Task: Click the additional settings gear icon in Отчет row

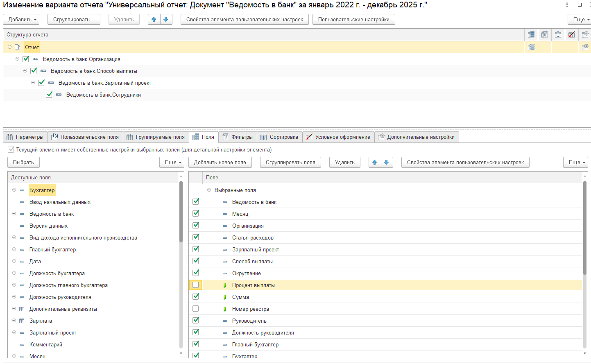Action: pos(585,47)
